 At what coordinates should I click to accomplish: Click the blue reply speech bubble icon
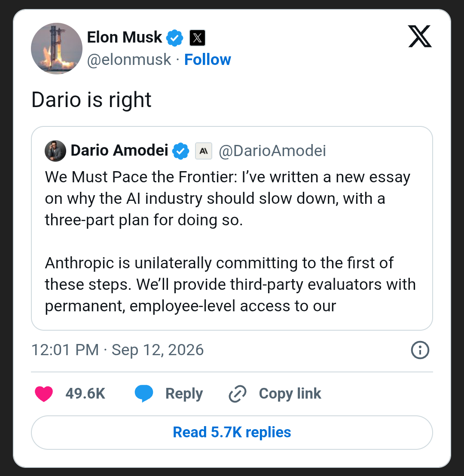(x=144, y=393)
